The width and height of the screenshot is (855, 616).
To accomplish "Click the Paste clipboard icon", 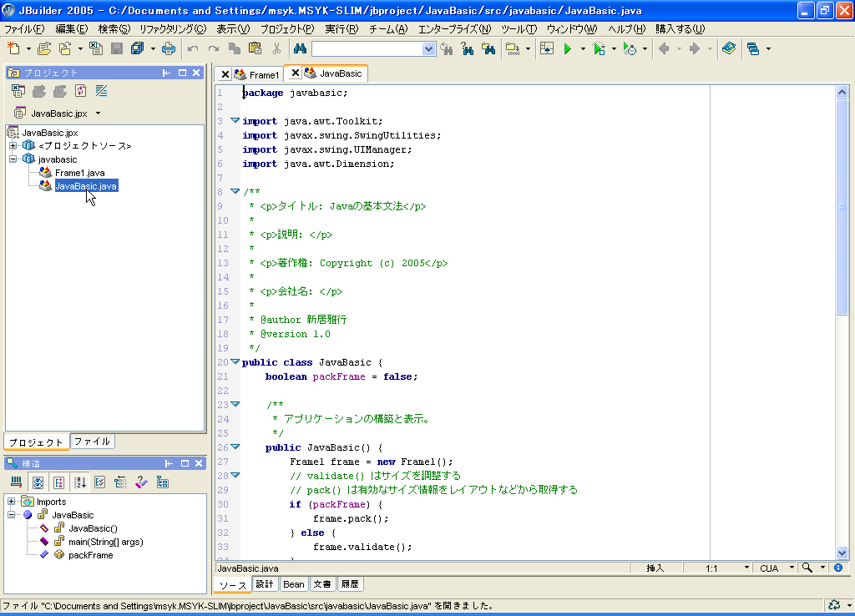I will [x=255, y=49].
